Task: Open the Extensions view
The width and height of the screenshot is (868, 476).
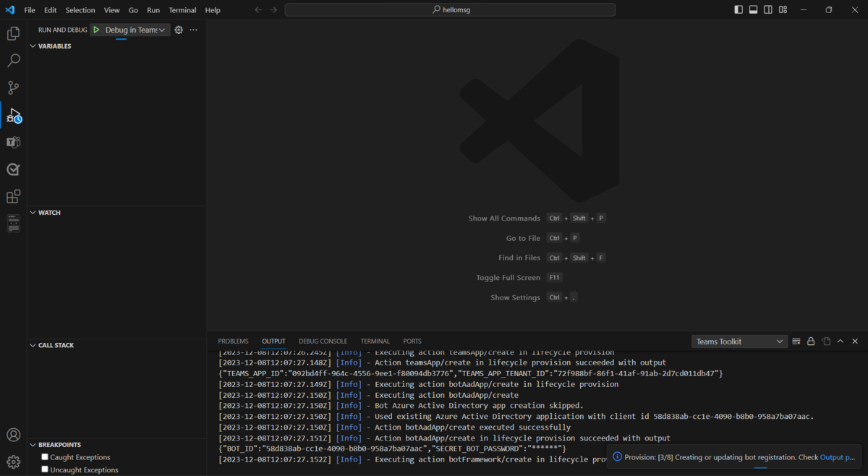Action: [x=13, y=197]
